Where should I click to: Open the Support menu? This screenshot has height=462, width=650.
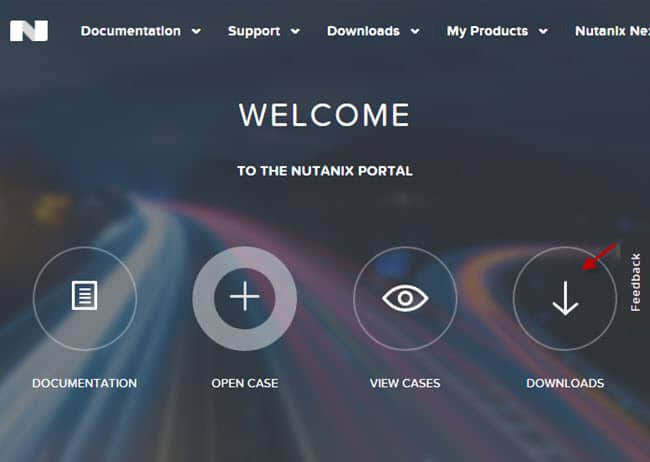coord(254,31)
